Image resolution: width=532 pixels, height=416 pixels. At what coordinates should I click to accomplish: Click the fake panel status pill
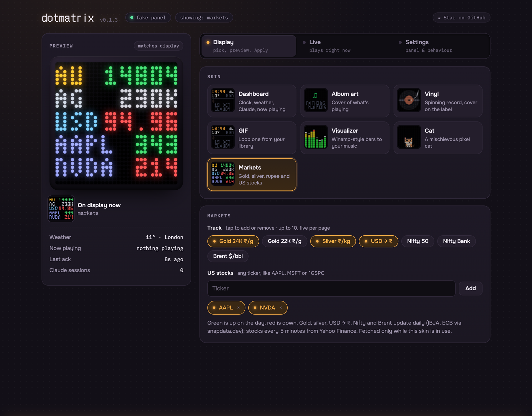click(148, 18)
